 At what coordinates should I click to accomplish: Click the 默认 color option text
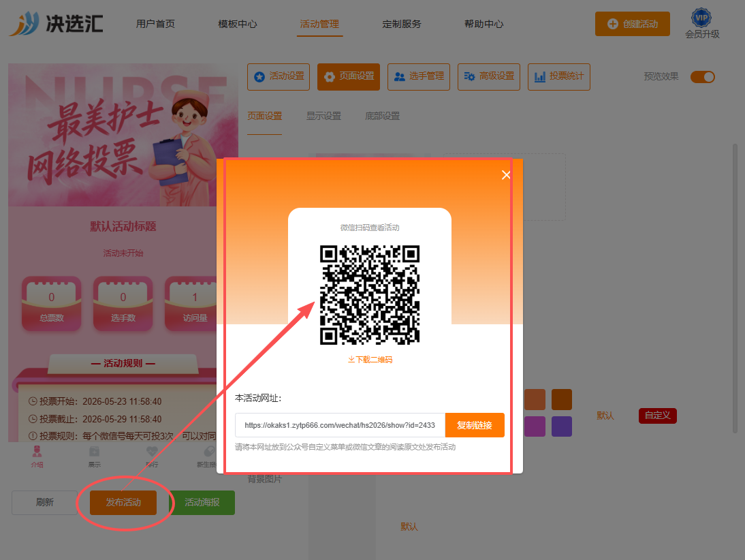tap(605, 416)
